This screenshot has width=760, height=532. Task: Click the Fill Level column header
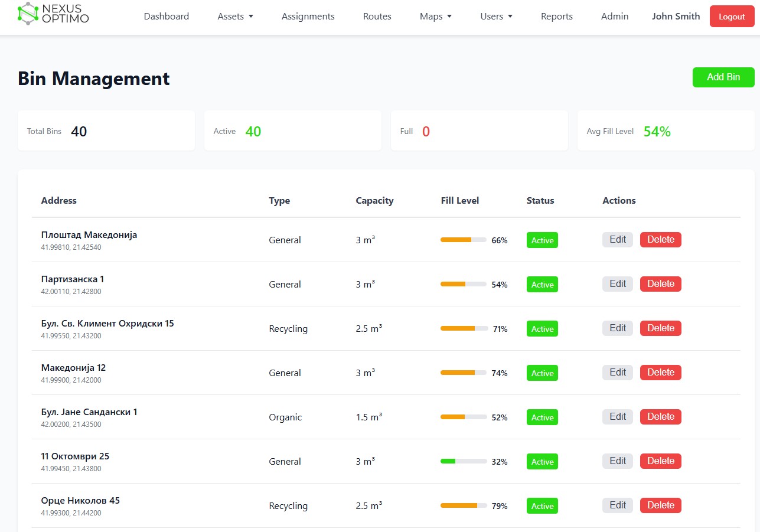460,201
